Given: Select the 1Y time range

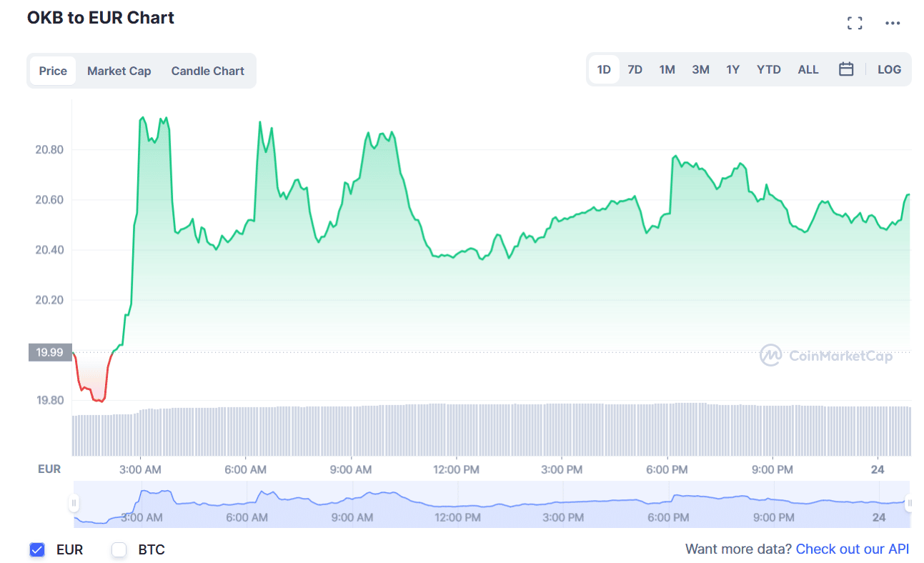Looking at the screenshot, I should pos(732,69).
